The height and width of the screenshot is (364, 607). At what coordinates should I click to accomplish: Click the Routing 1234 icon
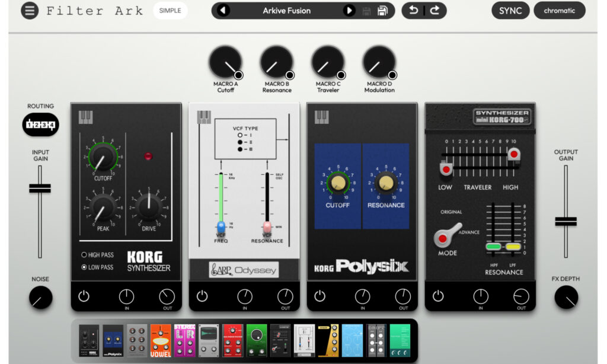[41, 125]
